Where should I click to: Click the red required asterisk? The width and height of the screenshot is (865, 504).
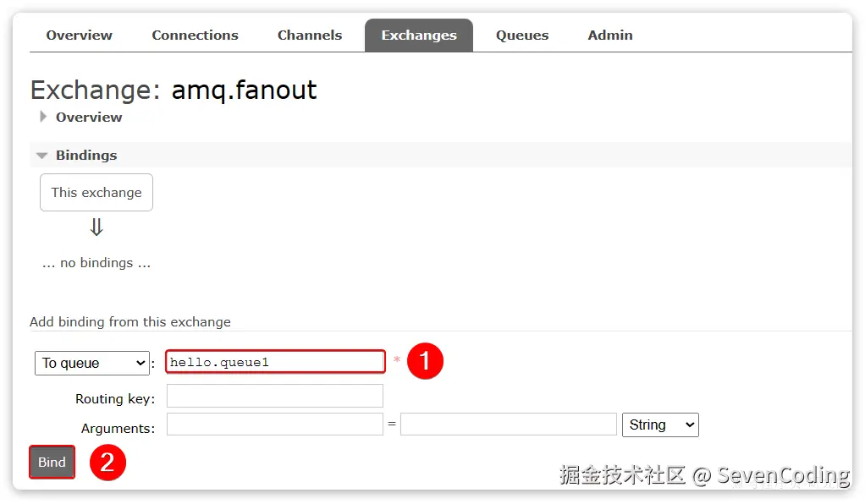(396, 361)
